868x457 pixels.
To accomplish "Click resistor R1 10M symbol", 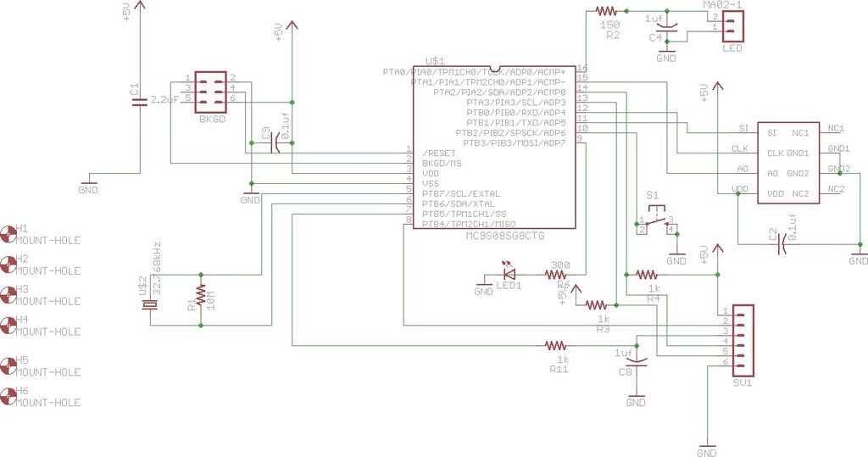I will (x=200, y=298).
